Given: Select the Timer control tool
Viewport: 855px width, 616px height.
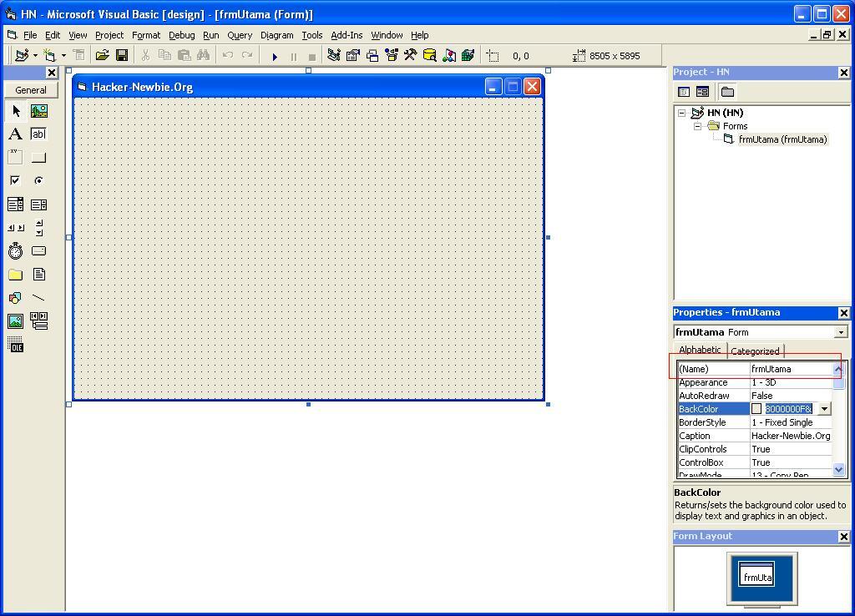Looking at the screenshot, I should [15, 250].
